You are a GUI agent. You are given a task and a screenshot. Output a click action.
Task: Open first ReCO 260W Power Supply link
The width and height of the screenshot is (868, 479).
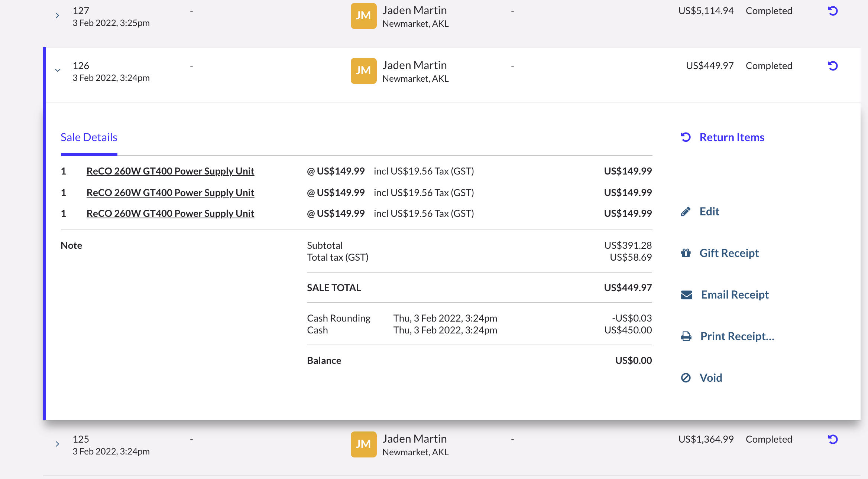coord(170,171)
